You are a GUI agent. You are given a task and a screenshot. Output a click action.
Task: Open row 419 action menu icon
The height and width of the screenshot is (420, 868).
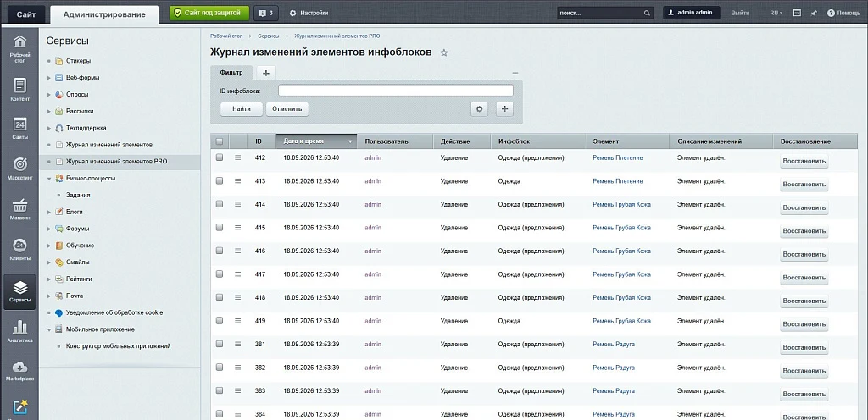coord(238,321)
